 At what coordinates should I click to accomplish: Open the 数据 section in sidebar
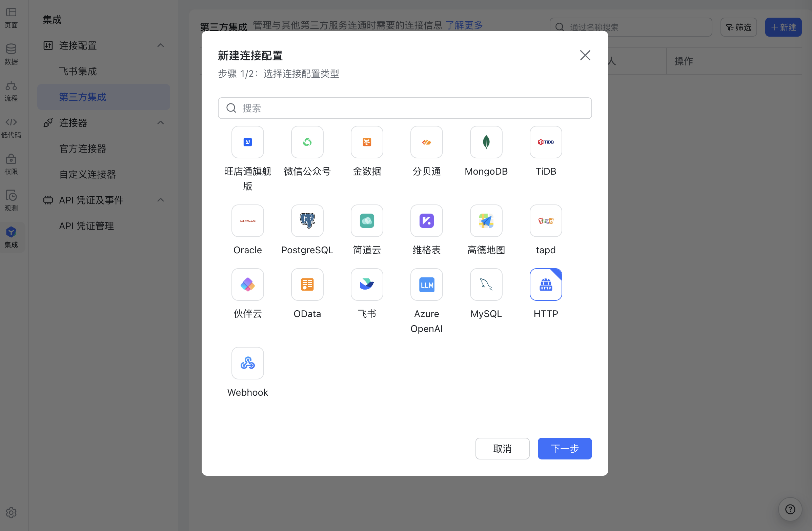tap(11, 55)
